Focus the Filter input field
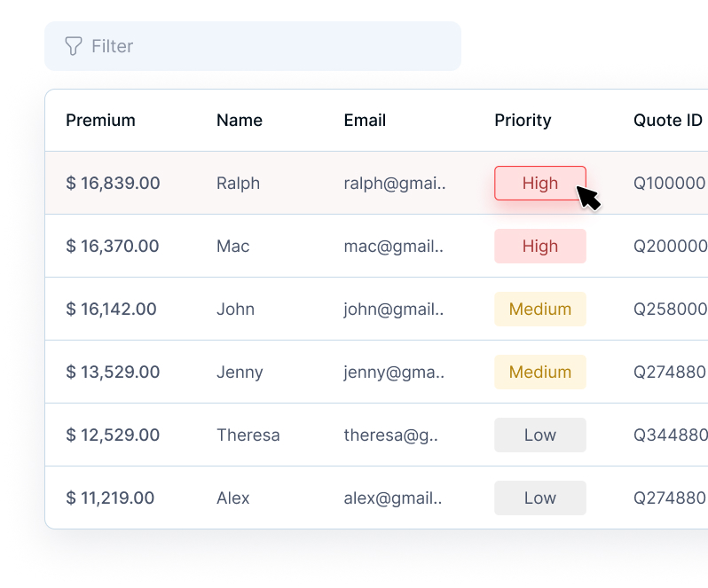This screenshot has width=708, height=588. [x=266, y=46]
